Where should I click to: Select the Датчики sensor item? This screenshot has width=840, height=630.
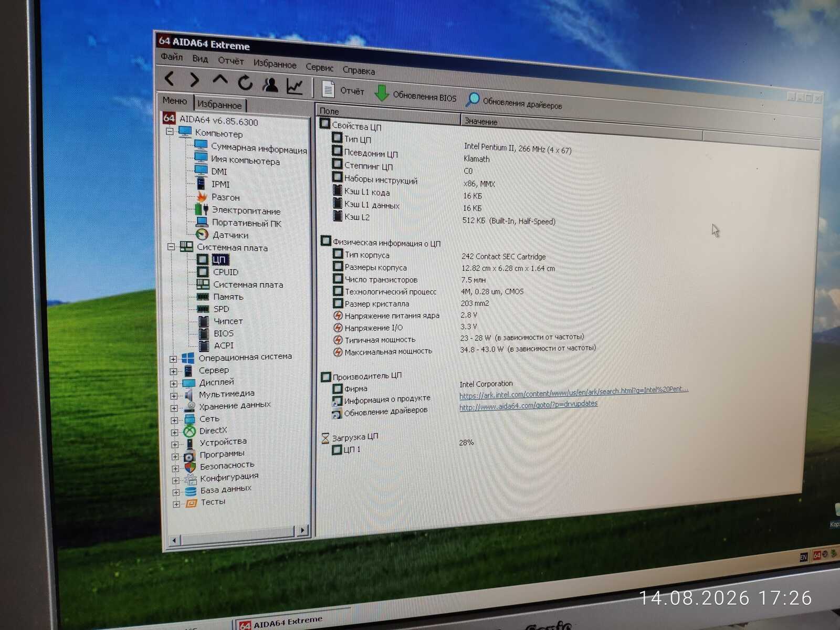click(x=230, y=235)
